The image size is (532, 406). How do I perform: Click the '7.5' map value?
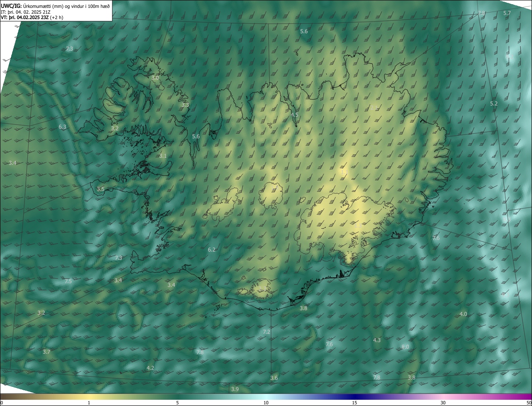pyautogui.click(x=68, y=281)
